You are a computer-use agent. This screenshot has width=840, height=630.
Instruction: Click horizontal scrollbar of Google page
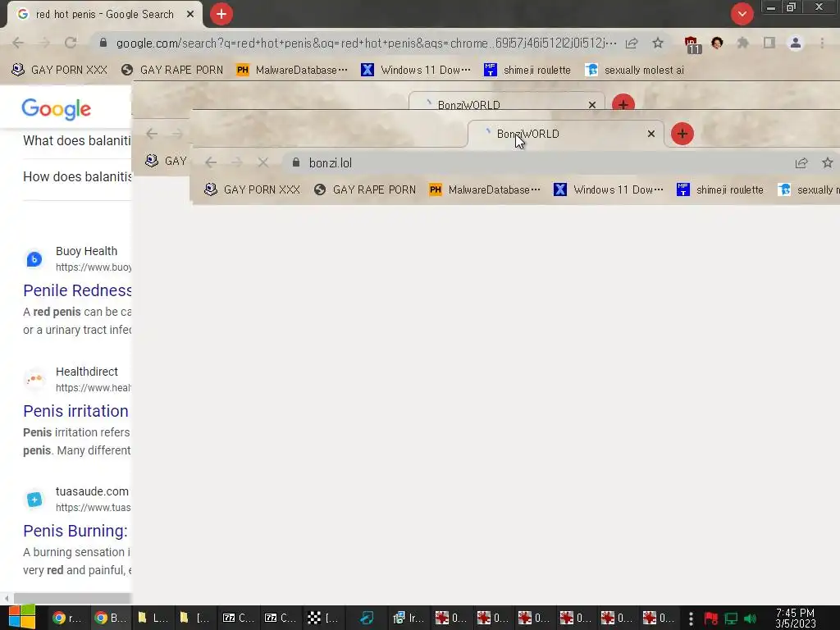tap(72, 598)
